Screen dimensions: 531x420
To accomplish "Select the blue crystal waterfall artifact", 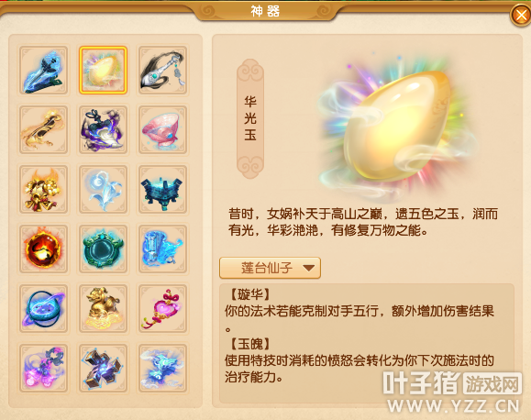I will coord(162,249).
